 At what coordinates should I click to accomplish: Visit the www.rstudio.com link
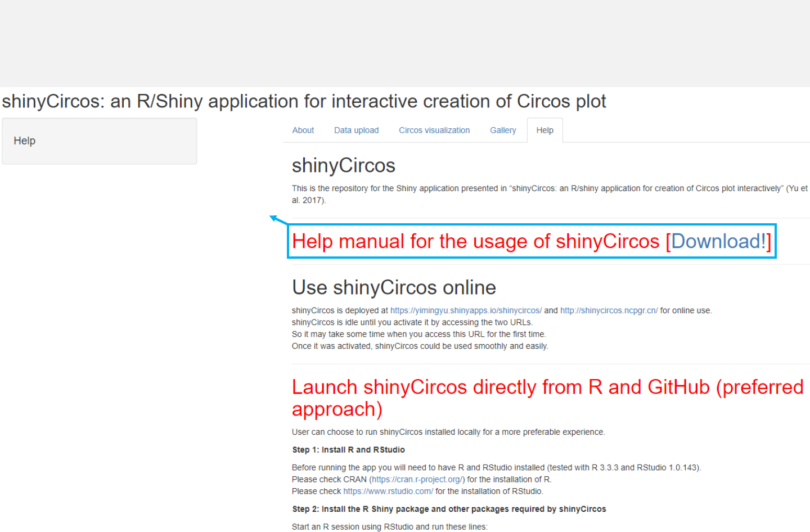(x=388, y=492)
